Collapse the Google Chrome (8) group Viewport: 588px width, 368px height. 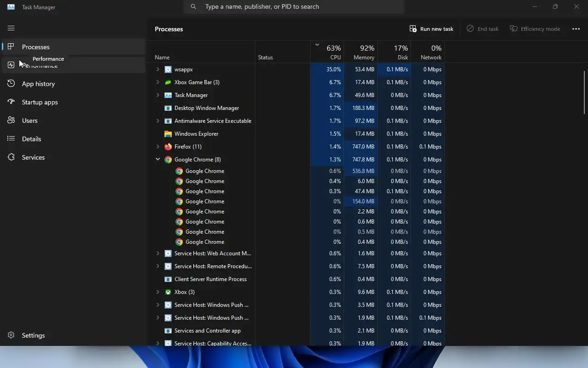point(158,160)
